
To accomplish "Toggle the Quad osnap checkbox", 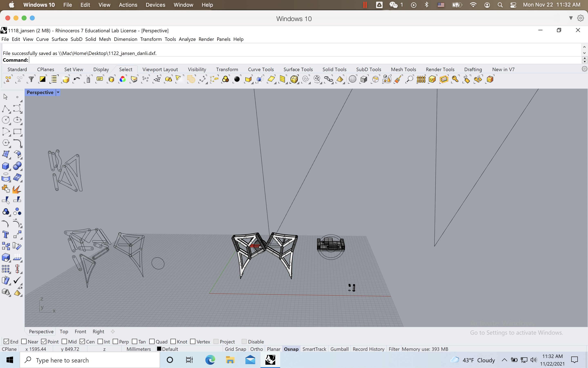I will [x=152, y=341].
